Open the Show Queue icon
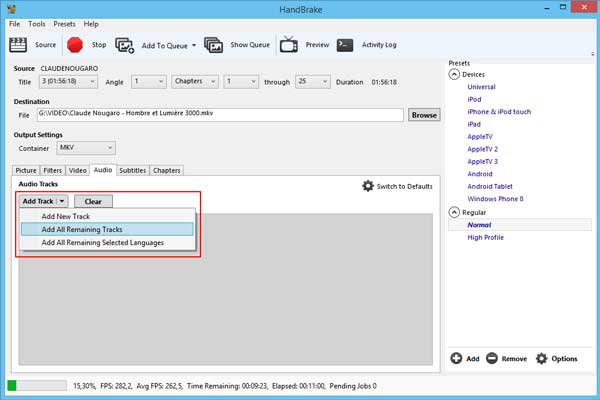 [213, 45]
